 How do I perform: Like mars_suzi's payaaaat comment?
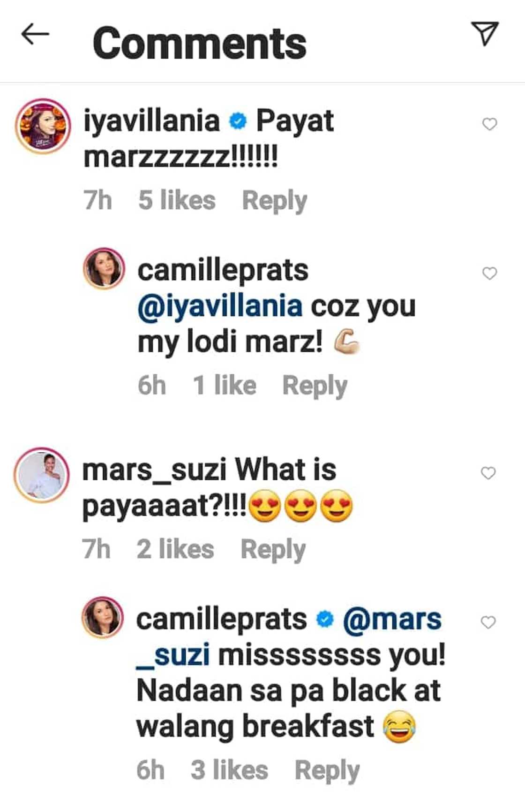pyautogui.click(x=488, y=473)
